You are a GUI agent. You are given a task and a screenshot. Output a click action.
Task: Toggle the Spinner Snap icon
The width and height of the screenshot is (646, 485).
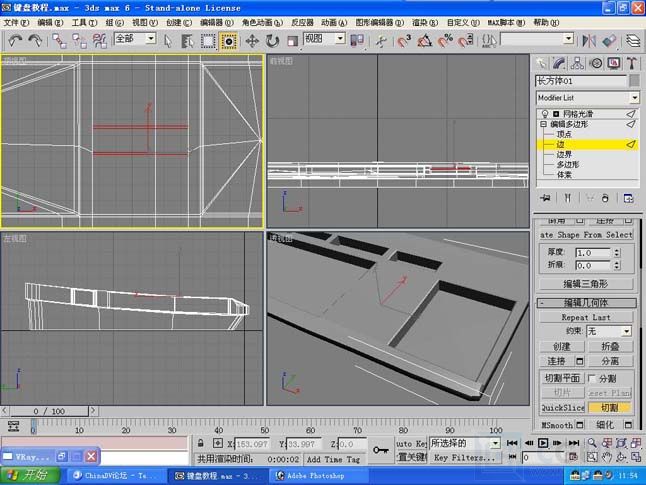pyautogui.click(x=466, y=40)
